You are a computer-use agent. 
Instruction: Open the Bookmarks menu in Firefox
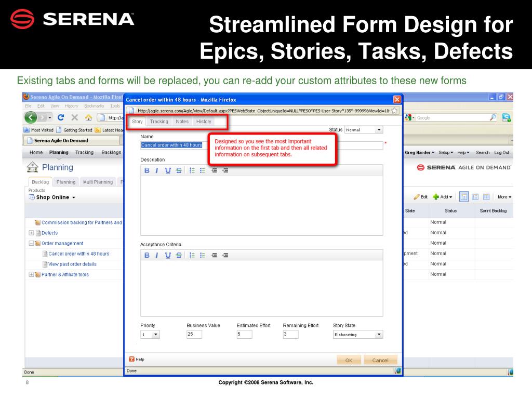[94, 106]
